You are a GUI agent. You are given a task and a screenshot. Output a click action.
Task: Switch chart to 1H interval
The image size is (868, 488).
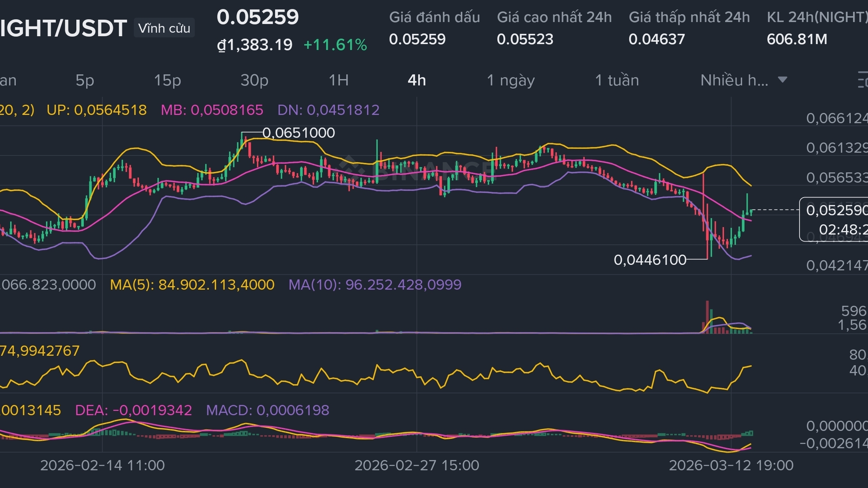point(338,80)
